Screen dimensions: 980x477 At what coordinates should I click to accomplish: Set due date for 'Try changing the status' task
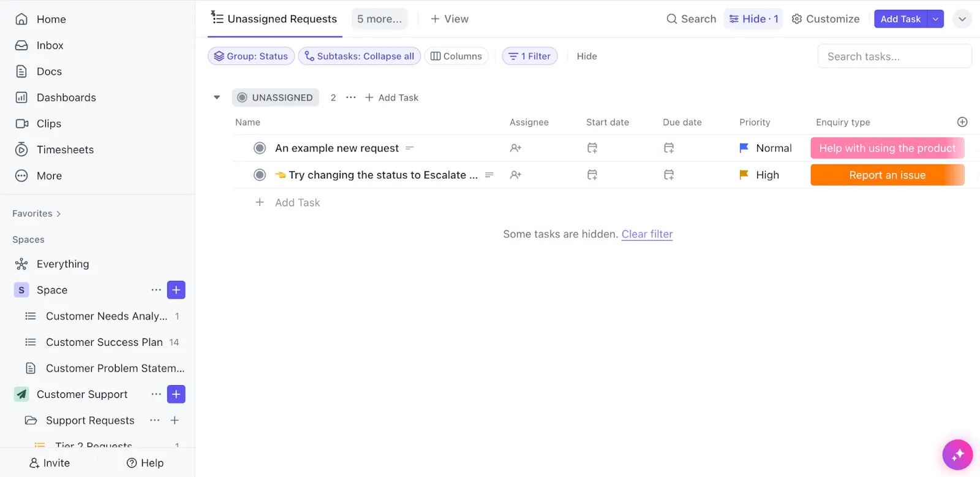pyautogui.click(x=669, y=175)
